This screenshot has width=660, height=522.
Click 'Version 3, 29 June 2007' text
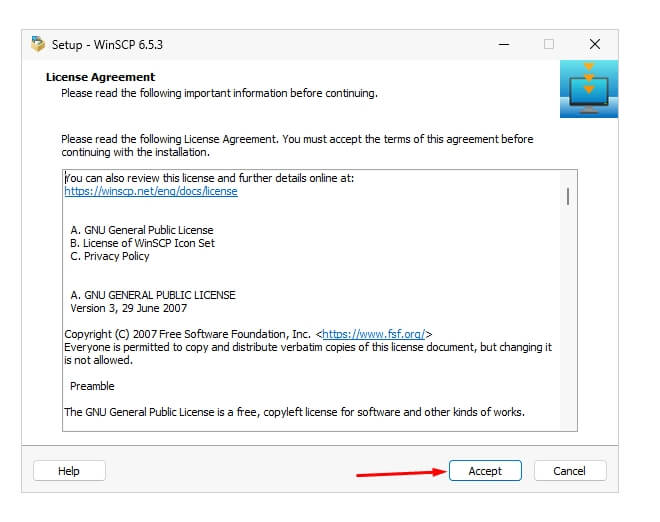128,308
